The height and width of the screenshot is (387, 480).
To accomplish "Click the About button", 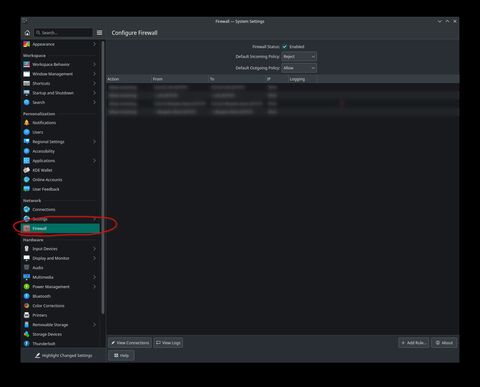I will coord(444,343).
